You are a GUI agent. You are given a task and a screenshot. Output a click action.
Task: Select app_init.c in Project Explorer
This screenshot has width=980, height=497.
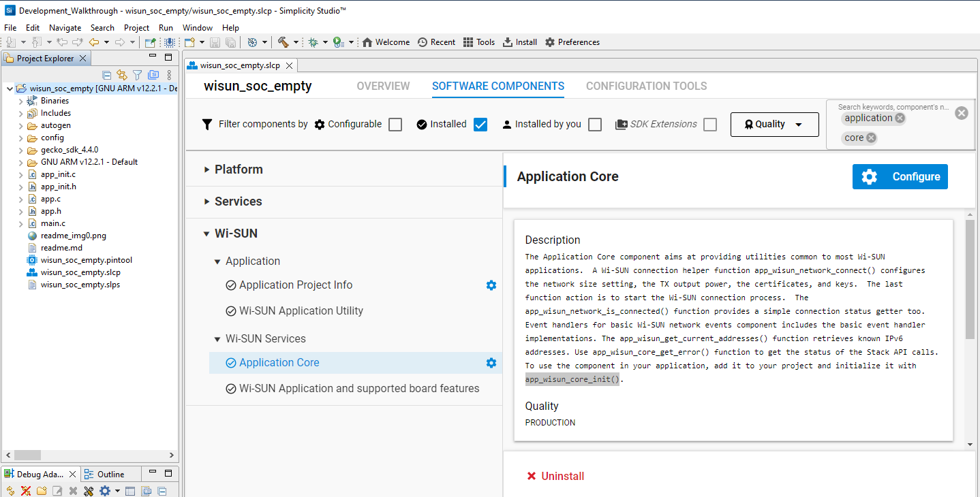pyautogui.click(x=58, y=174)
